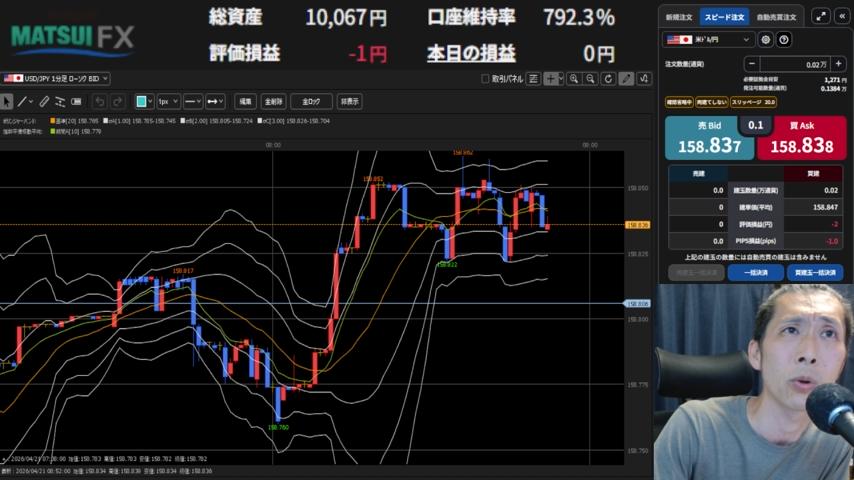Sell at Bid 158.837
Image resolution: width=854 pixels, height=480 pixels.
coord(709,138)
